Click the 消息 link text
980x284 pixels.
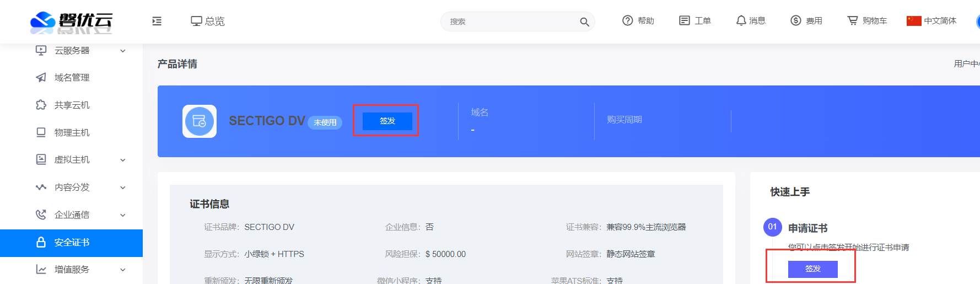point(757,20)
